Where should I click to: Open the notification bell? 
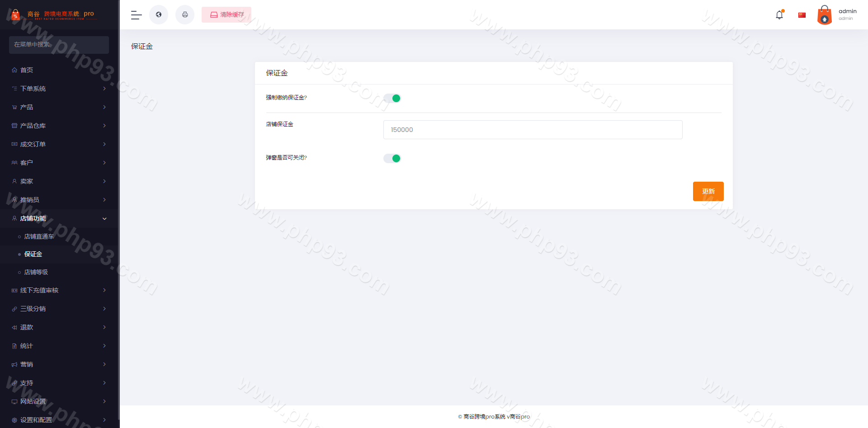[779, 15]
